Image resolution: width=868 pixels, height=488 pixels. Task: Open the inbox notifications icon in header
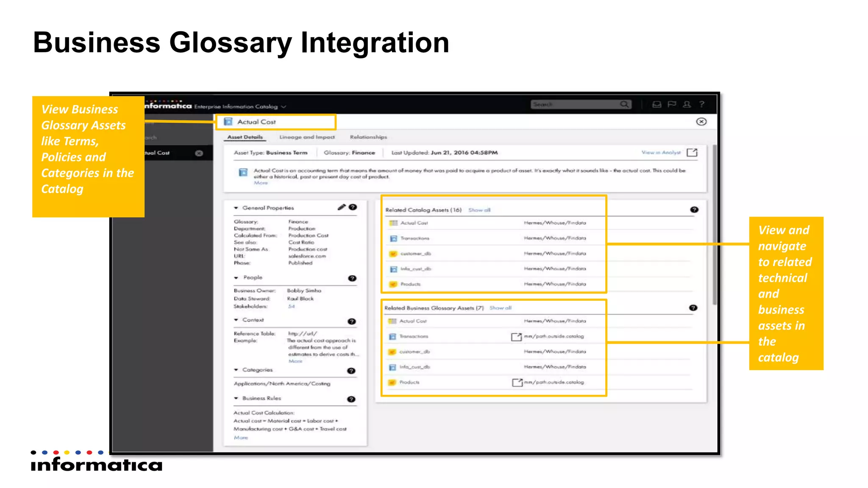click(x=657, y=104)
